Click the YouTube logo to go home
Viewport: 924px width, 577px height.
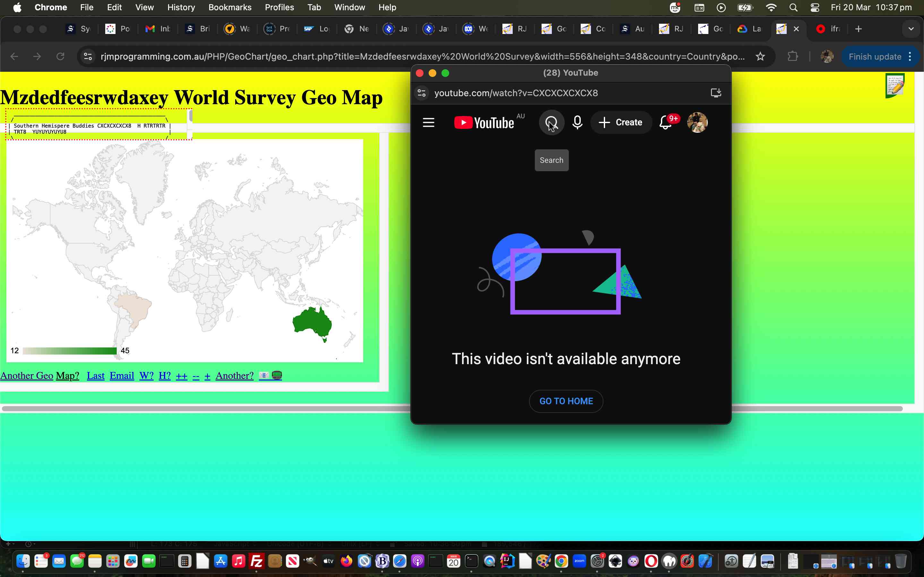(x=483, y=122)
